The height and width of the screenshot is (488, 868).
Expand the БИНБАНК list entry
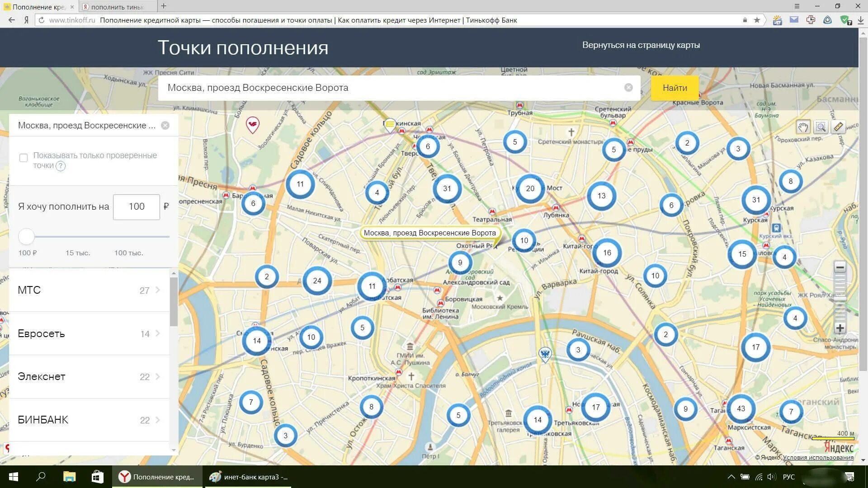[90, 420]
